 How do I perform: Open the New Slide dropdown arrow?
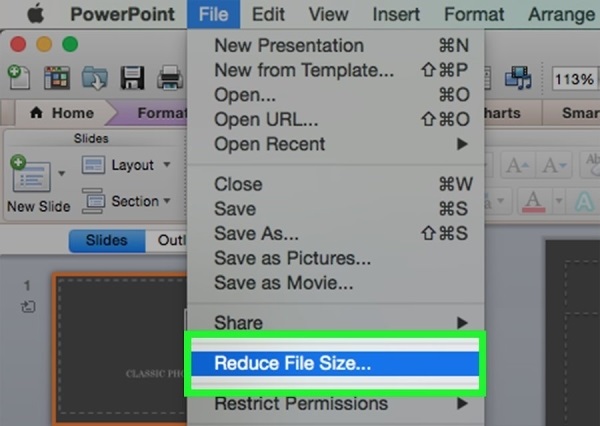(x=61, y=174)
